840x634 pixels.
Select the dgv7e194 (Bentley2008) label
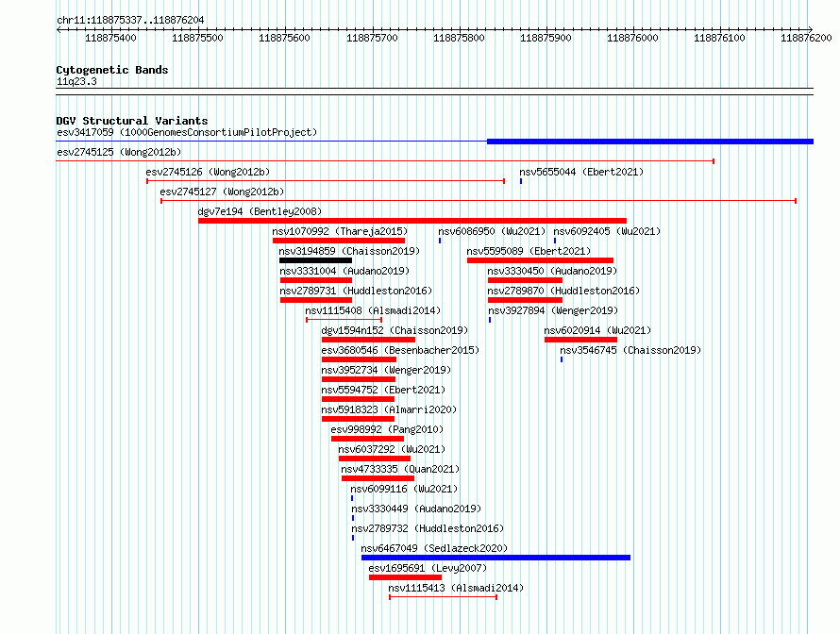click(260, 211)
